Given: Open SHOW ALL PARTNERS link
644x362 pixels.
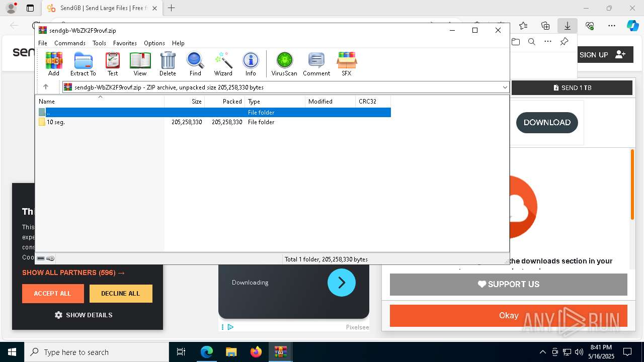Looking at the screenshot, I should point(73,273).
